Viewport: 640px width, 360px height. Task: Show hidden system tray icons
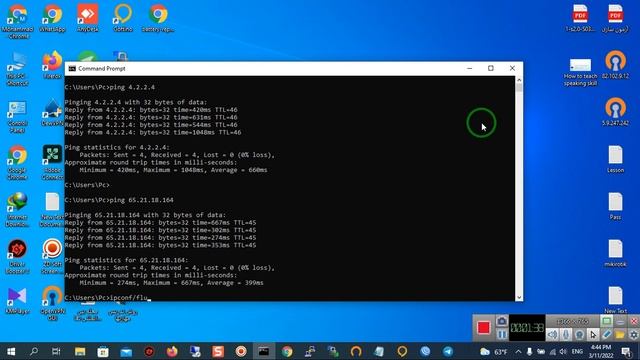click(518, 351)
